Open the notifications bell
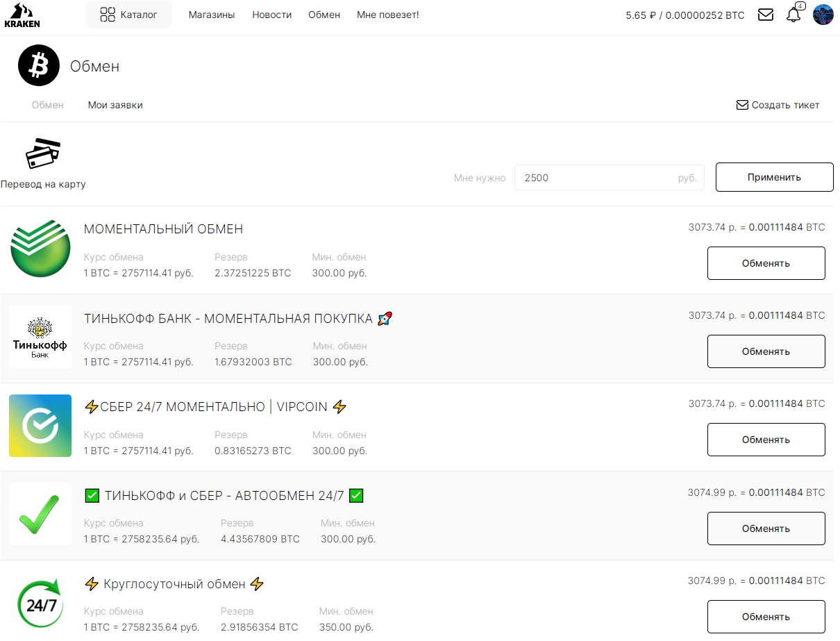 (x=794, y=14)
